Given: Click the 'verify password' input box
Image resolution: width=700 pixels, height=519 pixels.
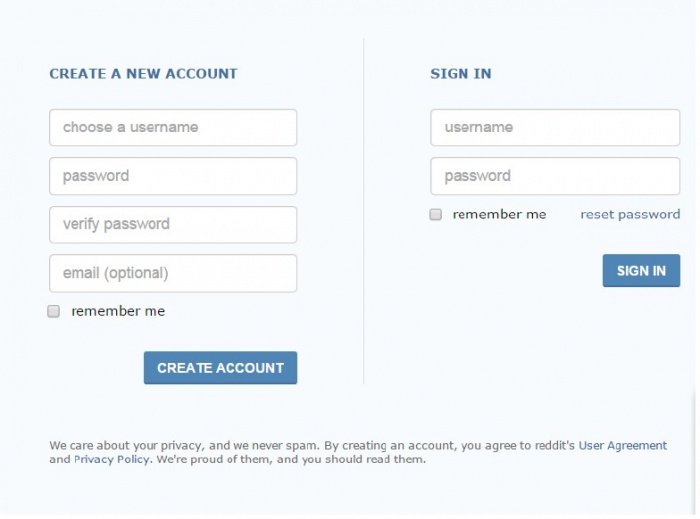Looking at the screenshot, I should (x=173, y=225).
